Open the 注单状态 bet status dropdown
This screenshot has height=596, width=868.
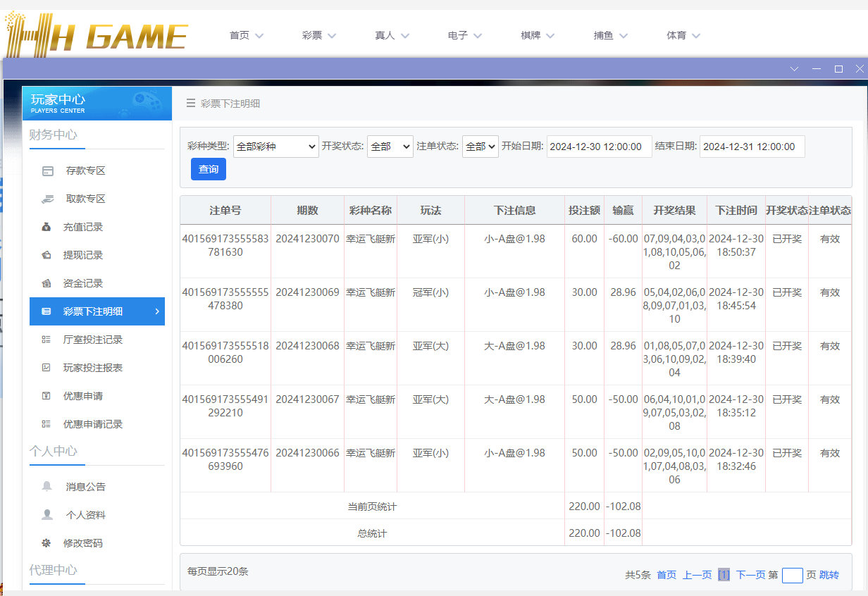(480, 147)
